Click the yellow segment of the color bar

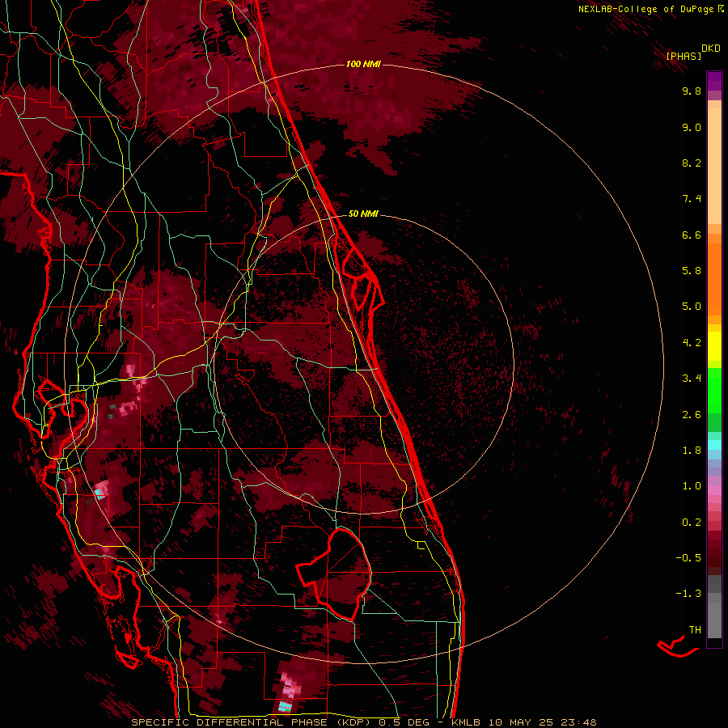pos(714,346)
